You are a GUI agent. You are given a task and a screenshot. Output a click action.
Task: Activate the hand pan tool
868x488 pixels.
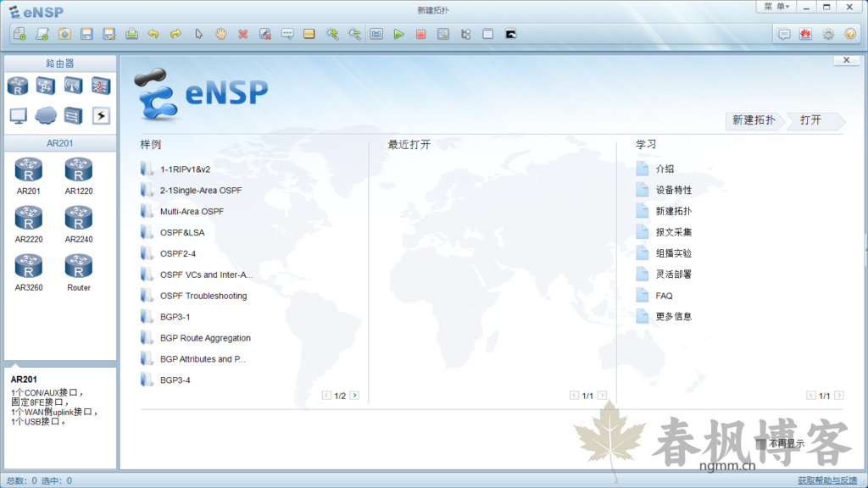(220, 34)
